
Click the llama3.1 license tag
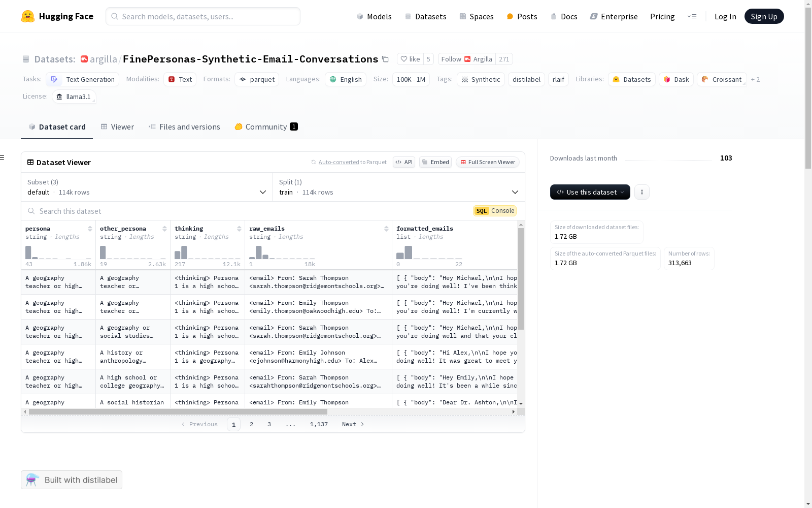pos(74,97)
